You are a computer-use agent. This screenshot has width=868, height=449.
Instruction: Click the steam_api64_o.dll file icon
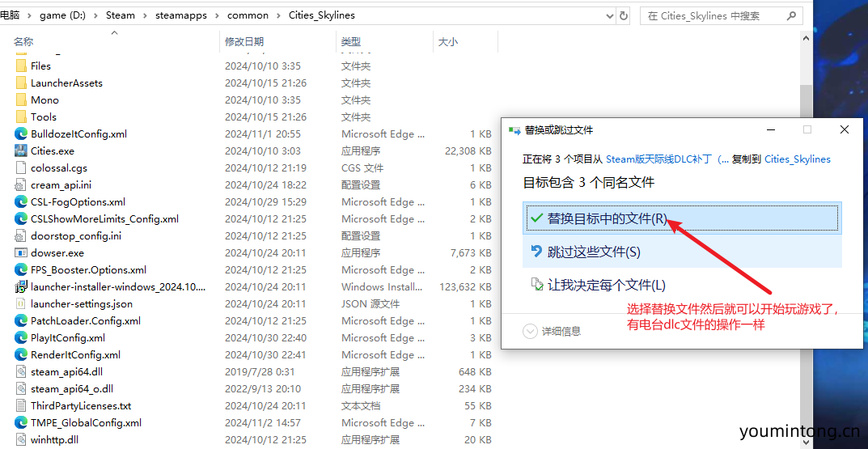point(21,388)
